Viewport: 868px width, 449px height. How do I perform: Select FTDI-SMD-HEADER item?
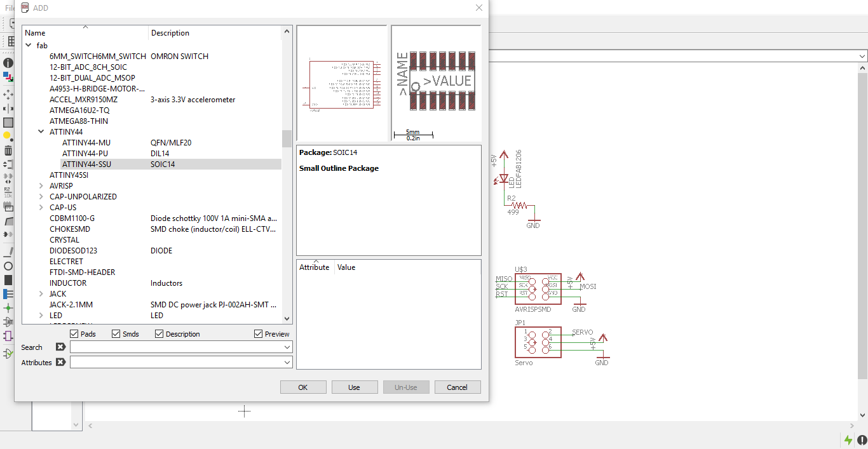click(x=83, y=272)
